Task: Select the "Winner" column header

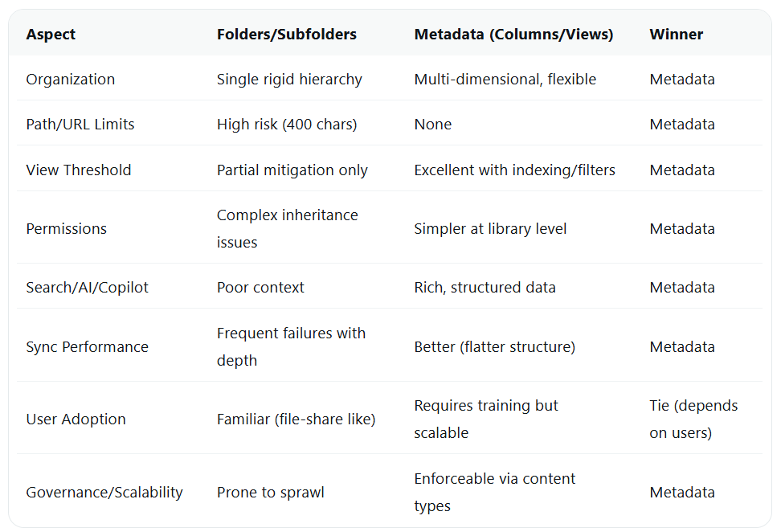Action: point(676,35)
